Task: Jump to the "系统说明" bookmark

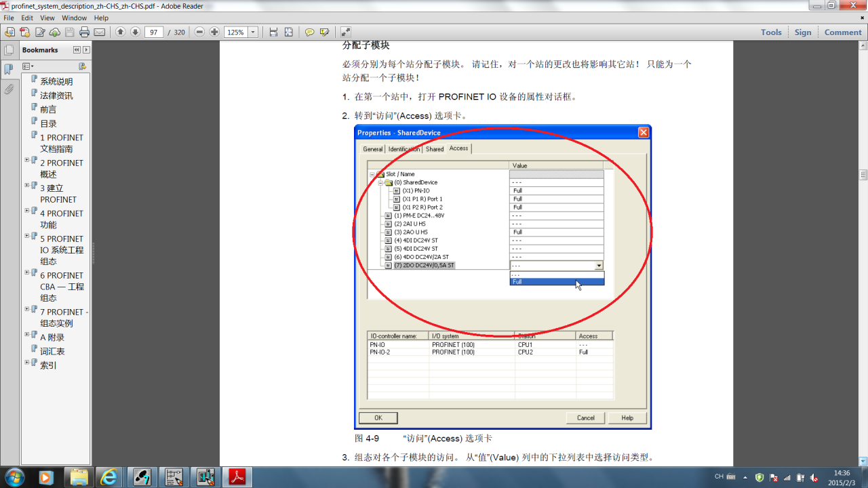Action: click(56, 81)
